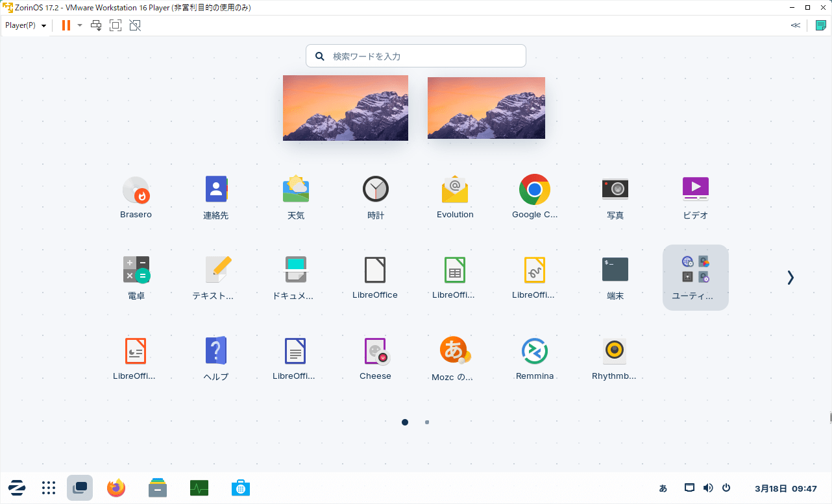Select the left workspace thumbnail
Screen dimensions: 832x504
point(345,108)
